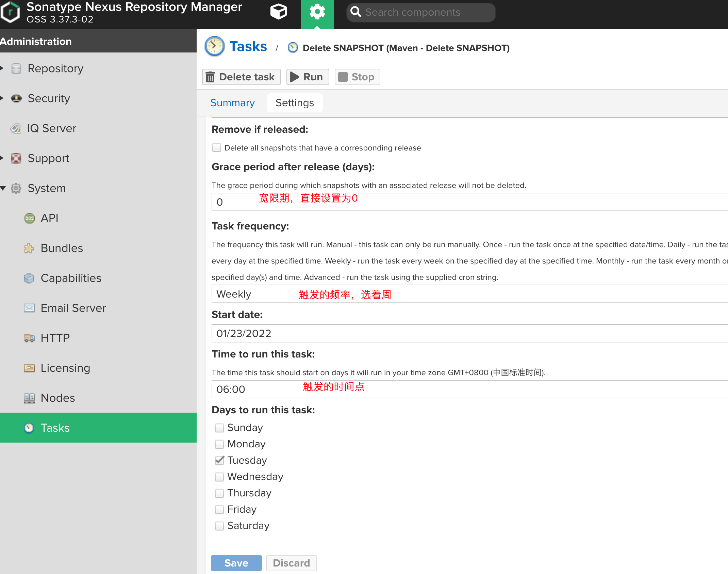Expand the Repository tree arrow
The image size is (728, 574).
coord(2,68)
